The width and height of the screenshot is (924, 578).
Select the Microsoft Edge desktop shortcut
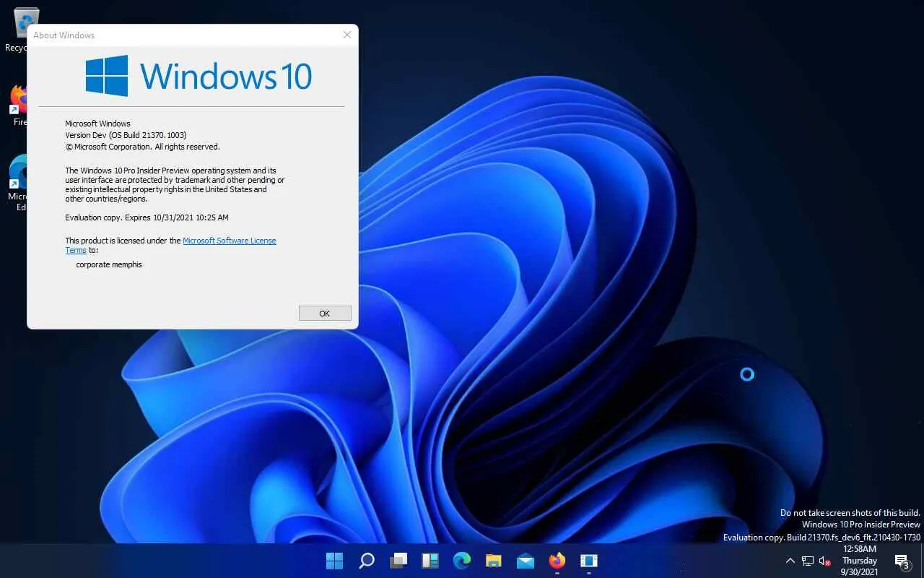tap(16, 183)
